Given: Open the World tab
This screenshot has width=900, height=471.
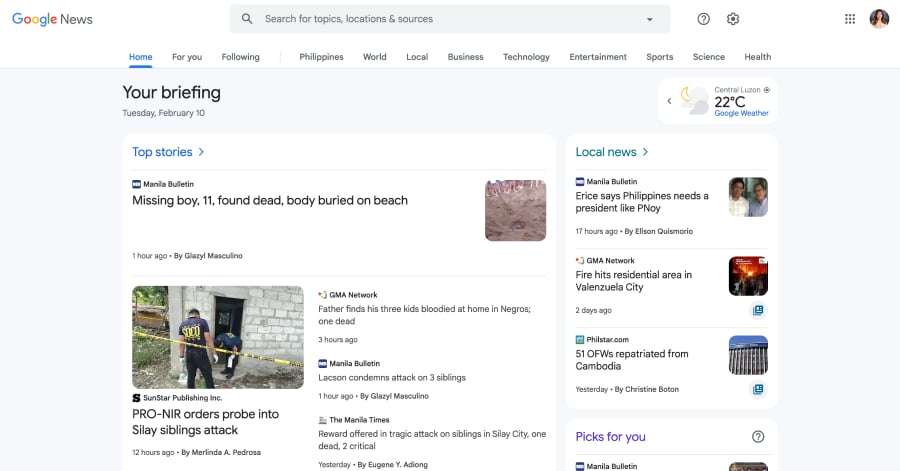Looking at the screenshot, I should pos(375,57).
